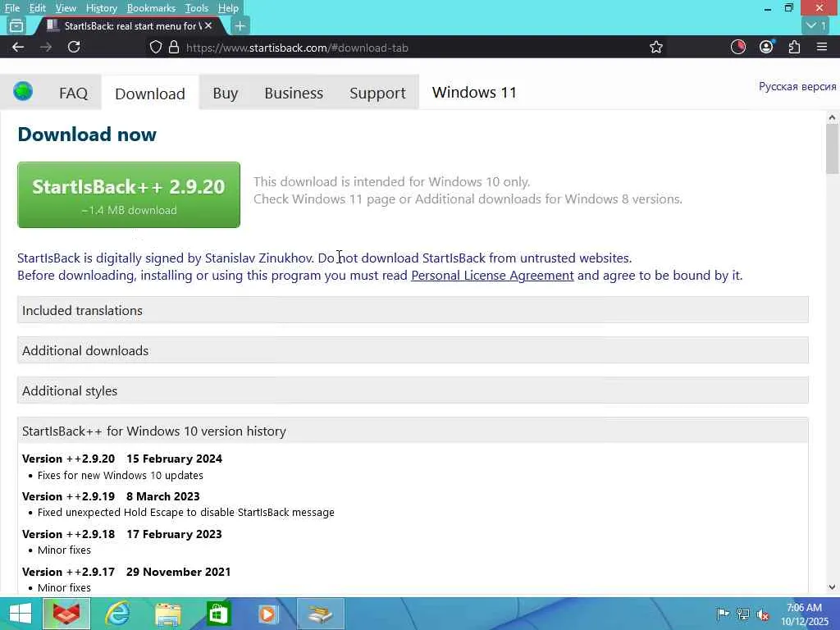Click the installer icon on the taskbar
Image resolution: width=840 pixels, height=630 pixels.
pos(321,614)
